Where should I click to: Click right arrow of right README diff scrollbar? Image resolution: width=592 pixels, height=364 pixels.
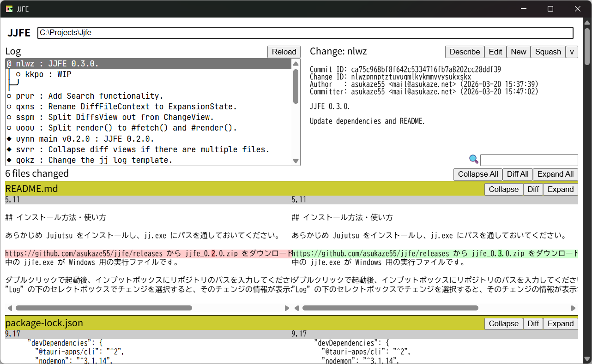pos(574,308)
